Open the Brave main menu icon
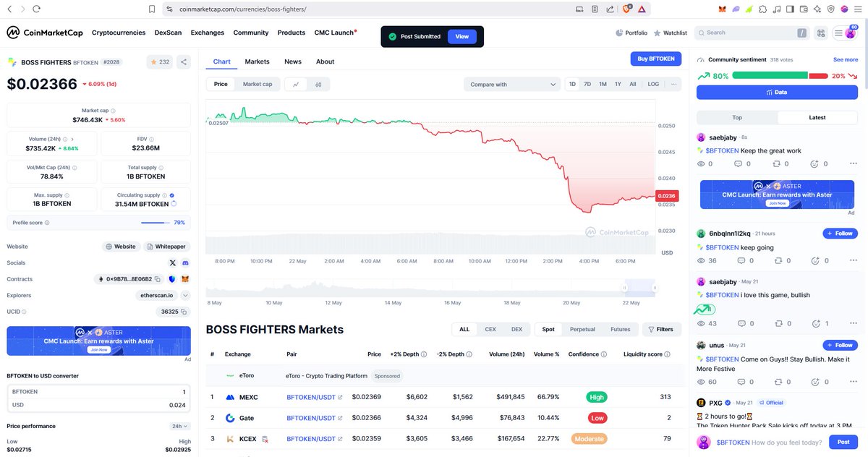Screen dimensions: 868x457 [x=857, y=9]
